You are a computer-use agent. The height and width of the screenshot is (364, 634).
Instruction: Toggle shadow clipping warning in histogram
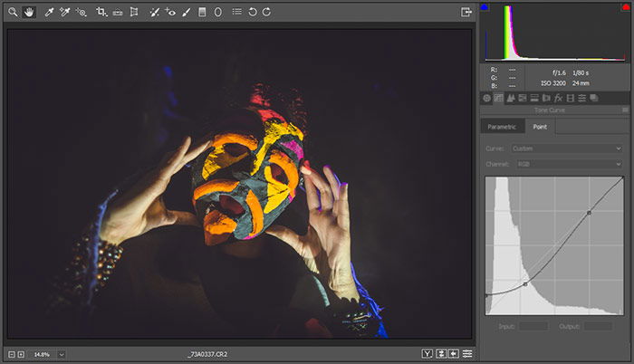coord(485,7)
